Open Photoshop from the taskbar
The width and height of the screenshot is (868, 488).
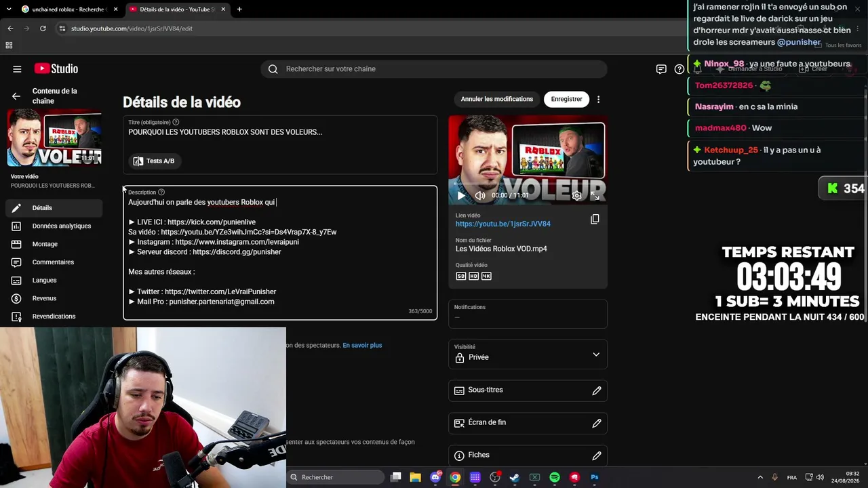tap(595, 477)
